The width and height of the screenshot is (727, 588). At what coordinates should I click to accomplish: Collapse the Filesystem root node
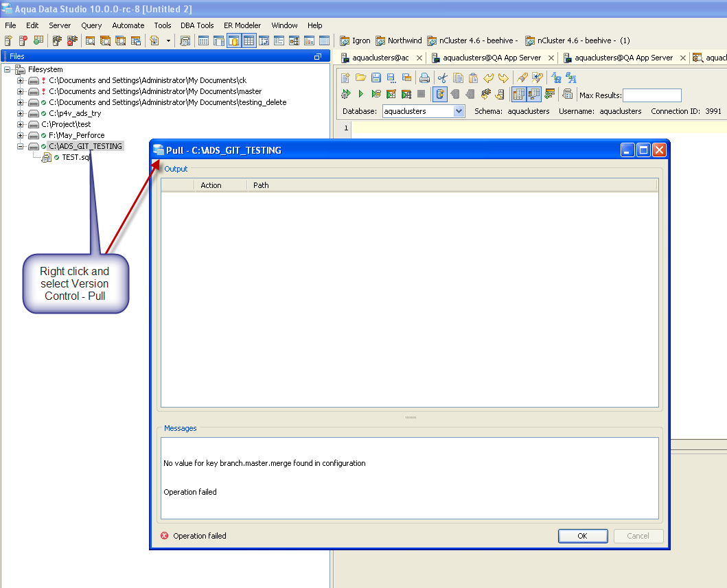coord(8,69)
